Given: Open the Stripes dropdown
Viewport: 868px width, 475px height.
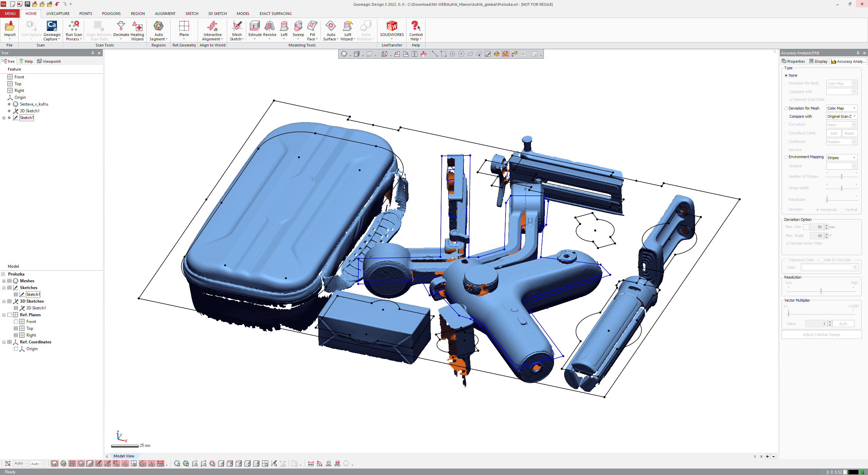Looking at the screenshot, I should coord(841,158).
